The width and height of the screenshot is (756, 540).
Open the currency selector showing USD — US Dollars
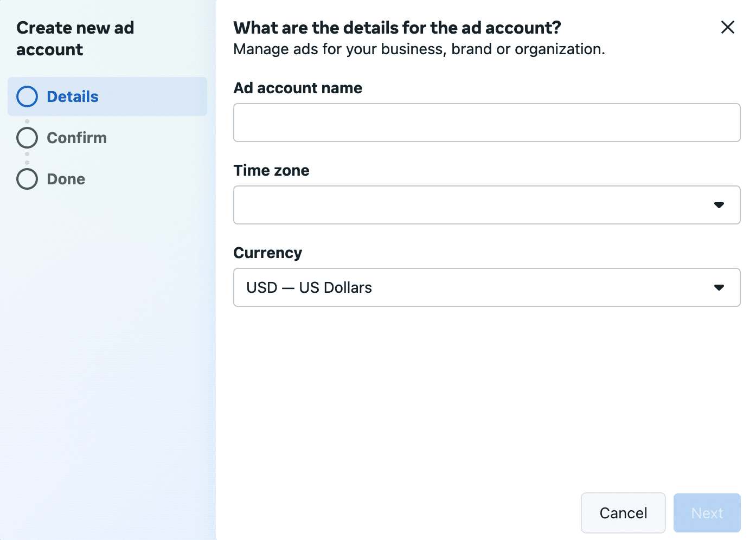[486, 287]
